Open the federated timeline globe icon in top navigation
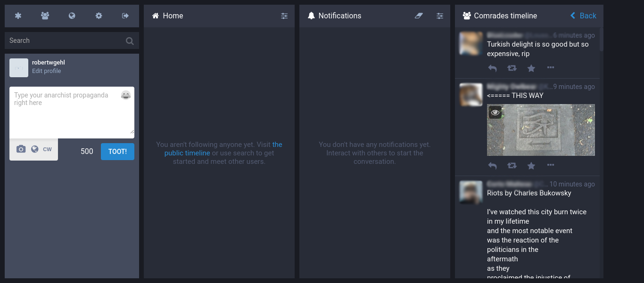The image size is (644, 283). click(x=72, y=16)
